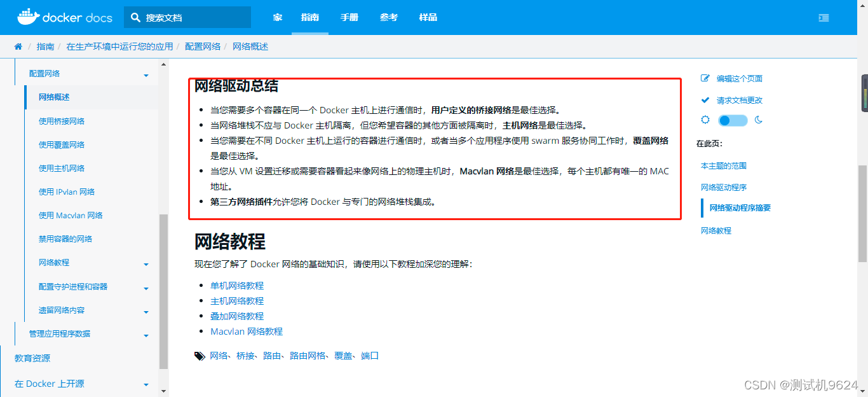This screenshot has width=868, height=397.
Task: Click the request changes checkmark icon
Action: 705,100
